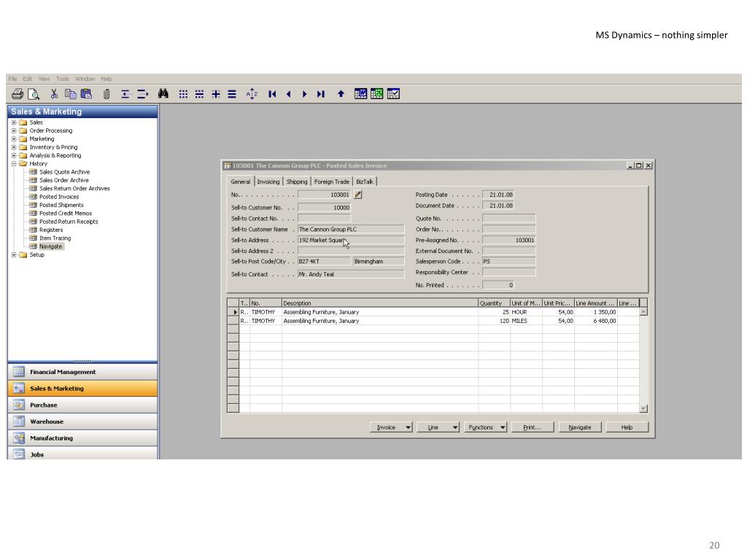The width and height of the screenshot is (747, 560).
Task: Open the Tools menu
Action: tap(63, 79)
